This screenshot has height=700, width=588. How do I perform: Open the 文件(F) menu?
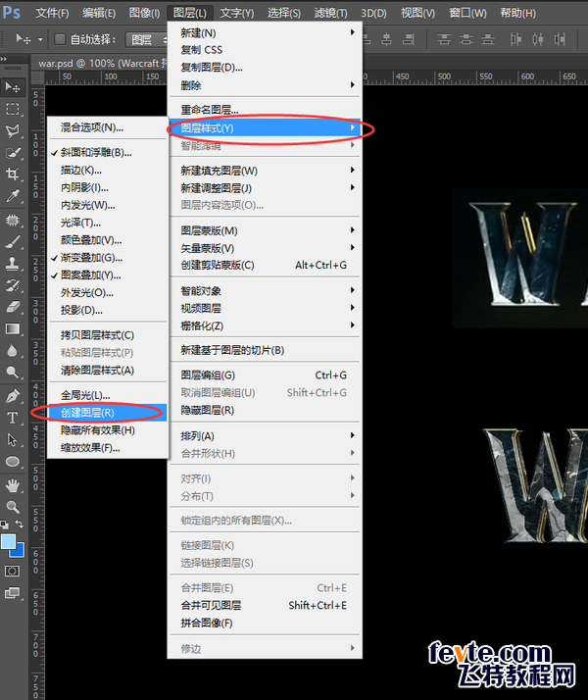[x=52, y=13]
